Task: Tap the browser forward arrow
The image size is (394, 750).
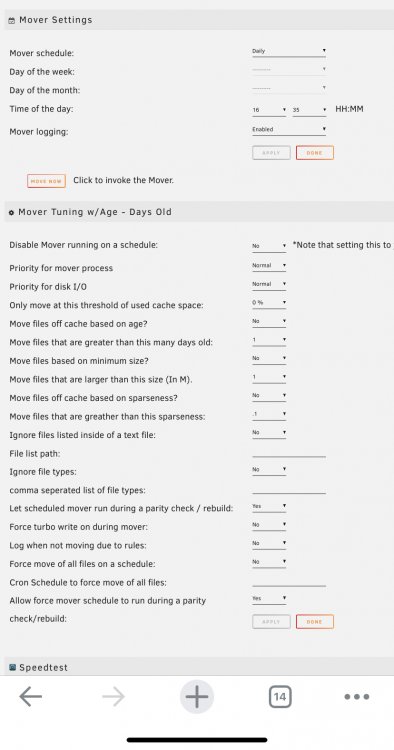Action: point(113,696)
